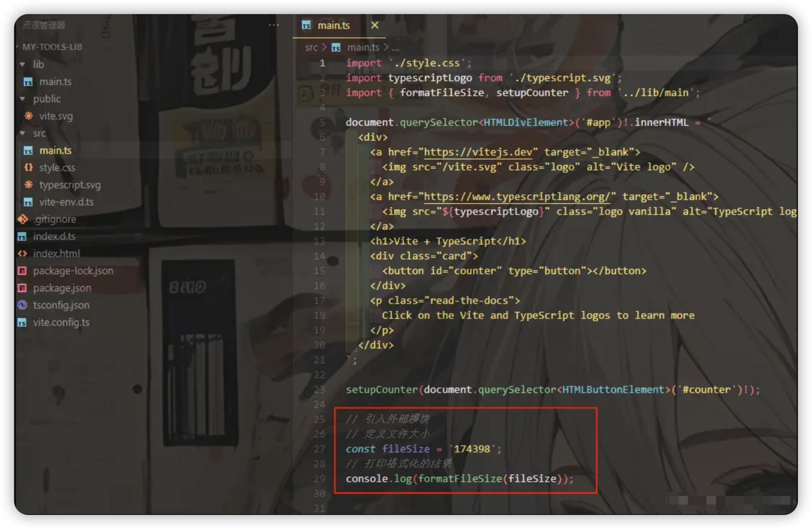Click the npm icon beside package-lock.json
Viewport: 812px width, 529px height.
[x=22, y=271]
